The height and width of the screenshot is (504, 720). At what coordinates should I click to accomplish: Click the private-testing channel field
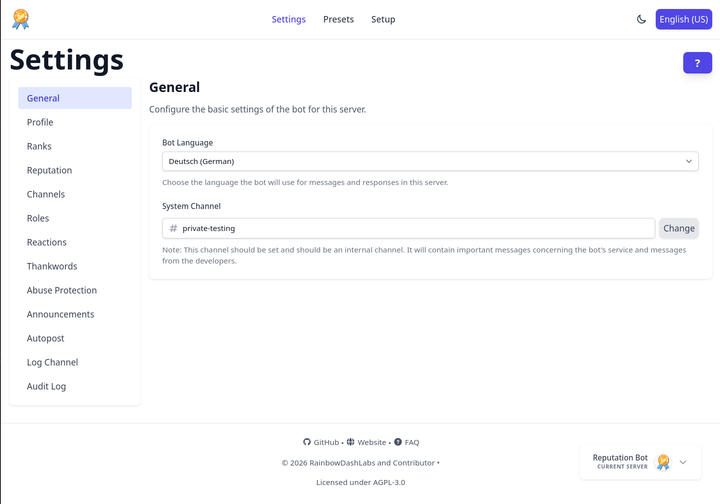[x=408, y=228]
